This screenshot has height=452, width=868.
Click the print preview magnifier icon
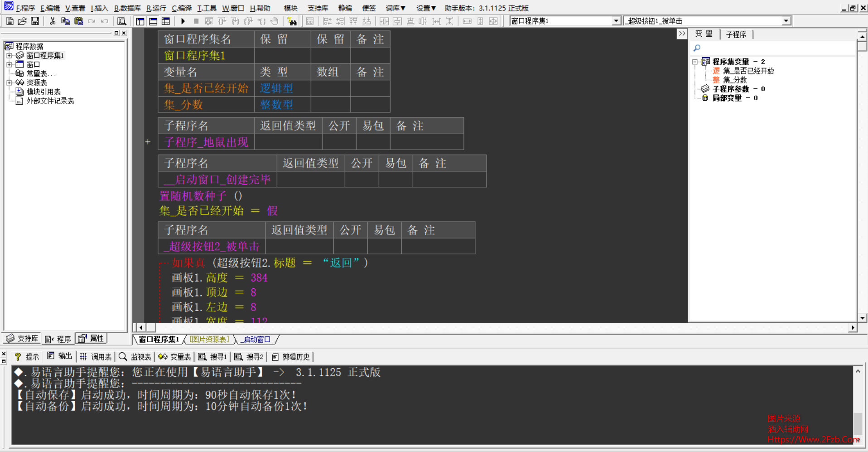pyautogui.click(x=121, y=21)
